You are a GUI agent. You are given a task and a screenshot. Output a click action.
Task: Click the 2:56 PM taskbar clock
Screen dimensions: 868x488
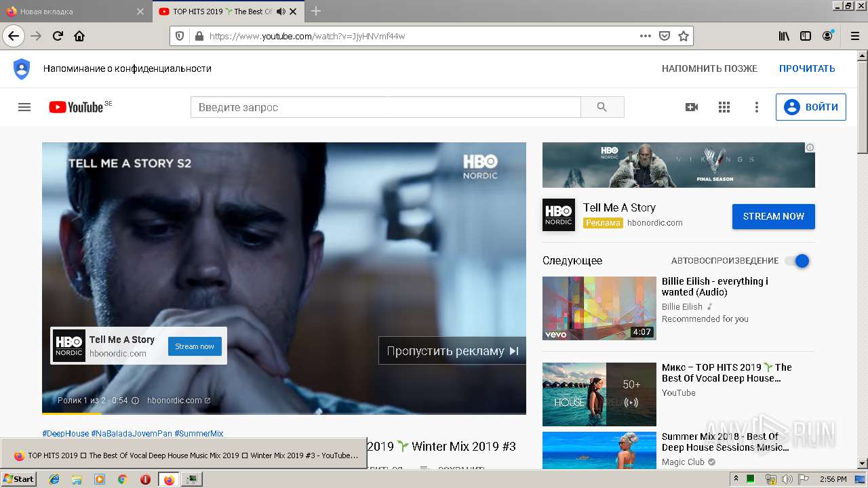click(x=833, y=479)
